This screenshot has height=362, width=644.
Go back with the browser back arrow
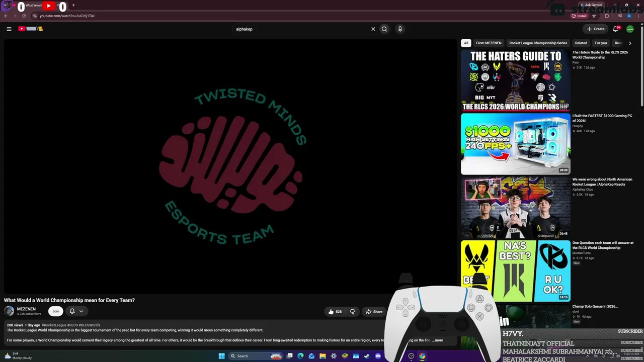coord(6,16)
